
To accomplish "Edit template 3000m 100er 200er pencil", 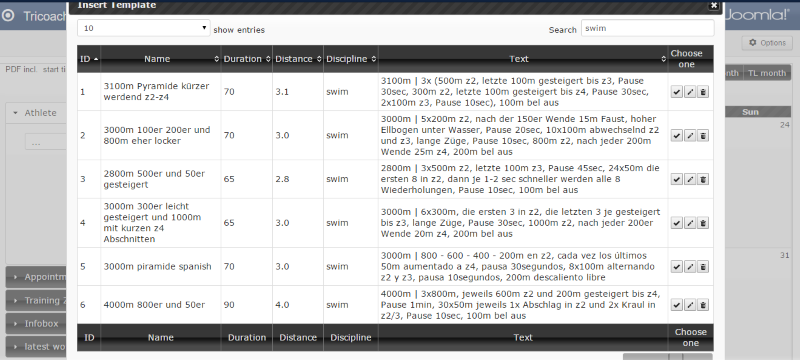I will pyautogui.click(x=690, y=135).
